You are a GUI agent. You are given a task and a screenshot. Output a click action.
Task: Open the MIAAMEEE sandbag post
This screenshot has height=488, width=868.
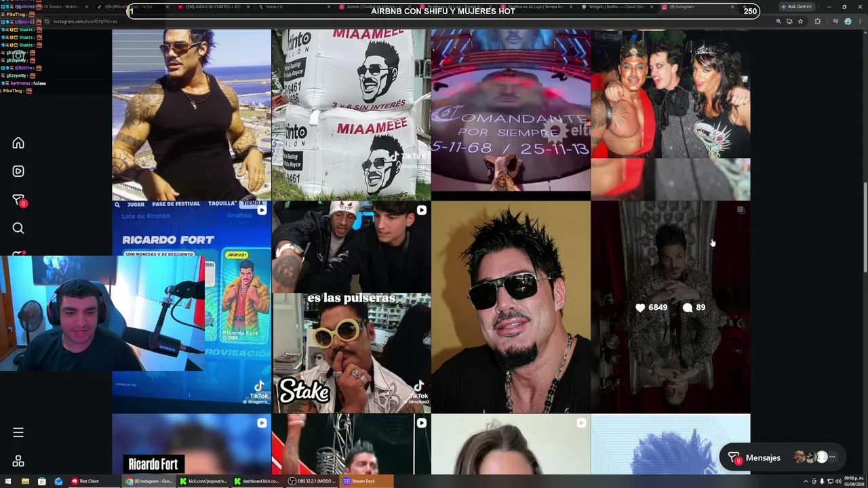[x=351, y=114]
